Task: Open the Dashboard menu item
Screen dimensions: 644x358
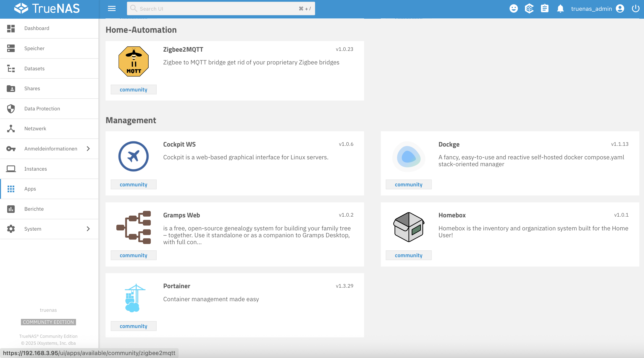Action: pyautogui.click(x=49, y=28)
